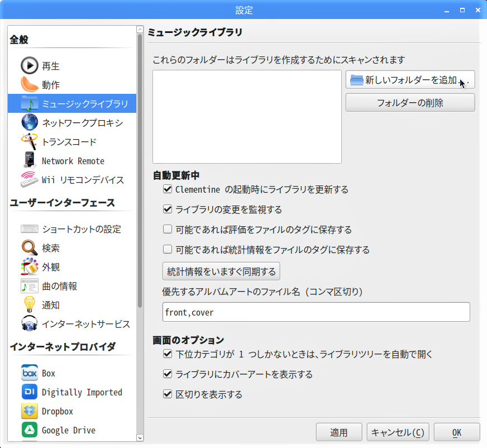Open the Network Remote phone icon
Viewport: 487px width, 448px height.
[x=30, y=160]
